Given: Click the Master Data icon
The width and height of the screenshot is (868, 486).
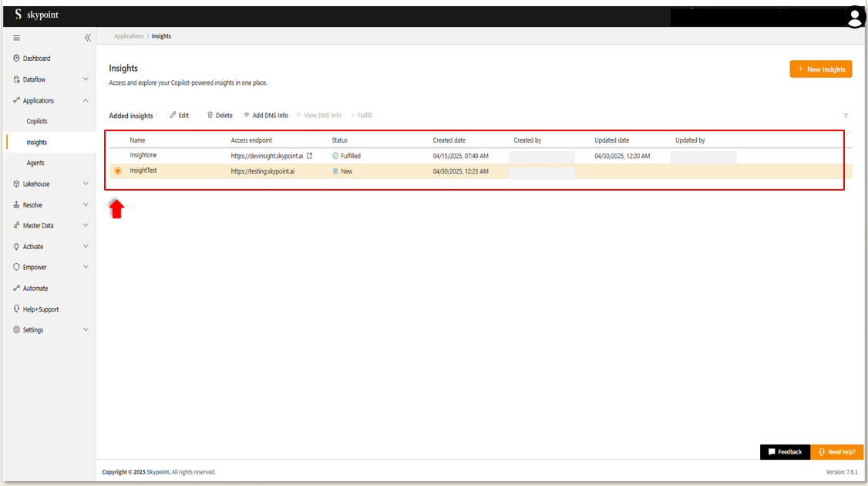Looking at the screenshot, I should (x=17, y=225).
